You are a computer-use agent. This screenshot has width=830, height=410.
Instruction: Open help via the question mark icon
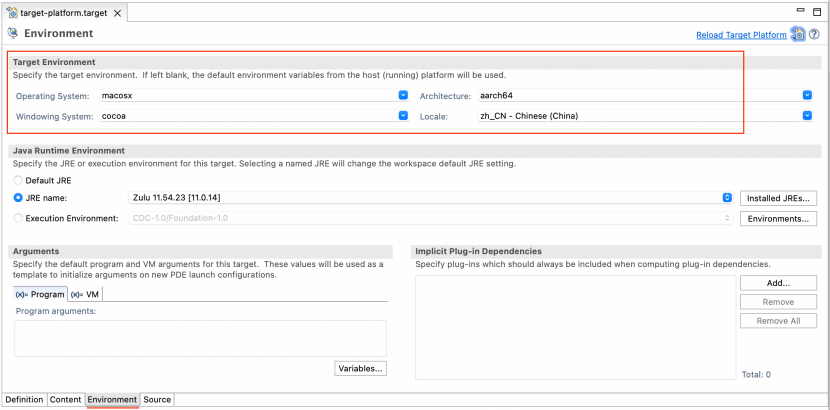814,34
